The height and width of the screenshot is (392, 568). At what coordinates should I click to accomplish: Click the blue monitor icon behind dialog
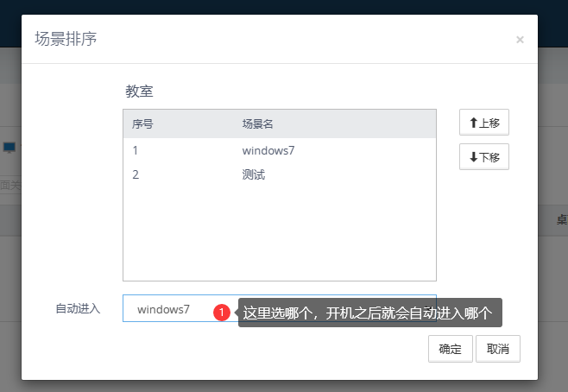9,148
